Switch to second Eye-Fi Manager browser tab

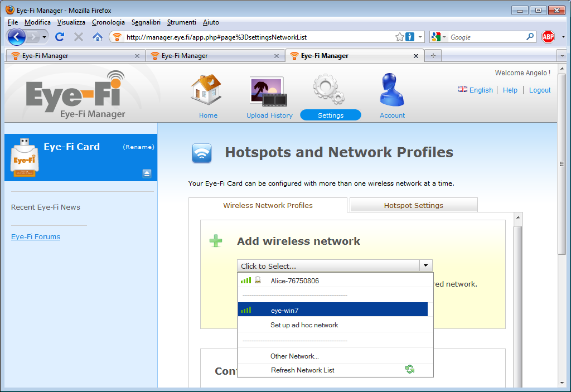tap(215, 56)
